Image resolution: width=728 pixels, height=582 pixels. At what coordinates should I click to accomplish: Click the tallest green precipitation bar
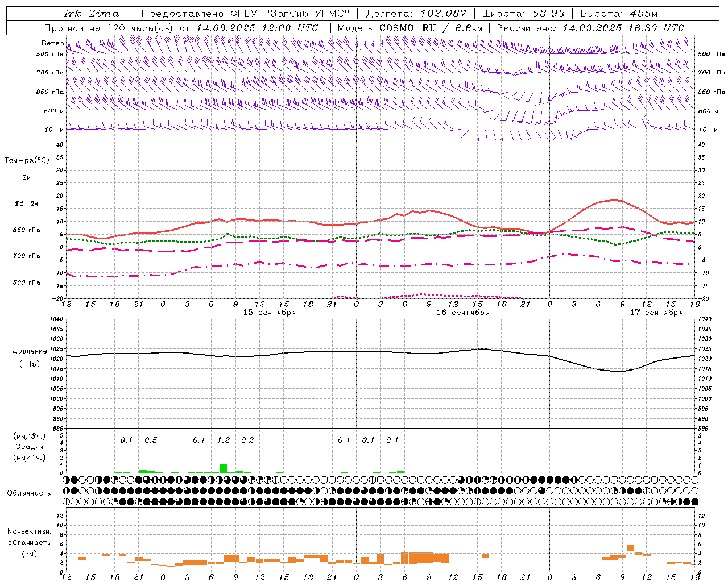tap(223, 468)
